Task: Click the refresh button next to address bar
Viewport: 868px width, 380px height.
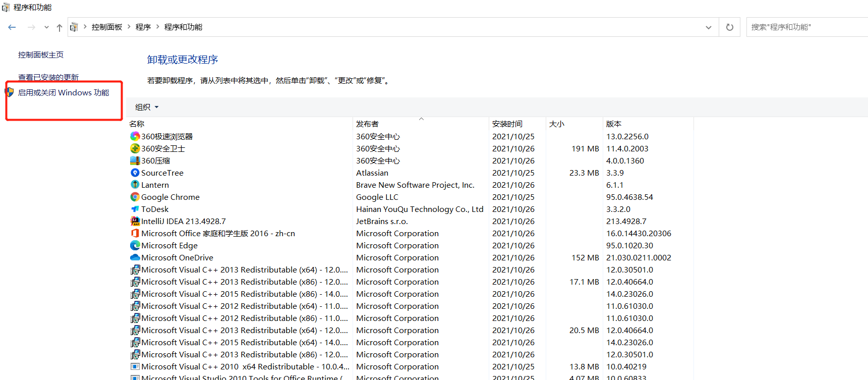Action: [x=729, y=27]
